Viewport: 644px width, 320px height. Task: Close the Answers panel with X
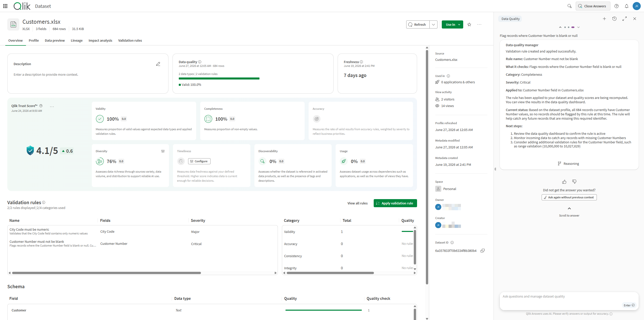click(x=635, y=19)
